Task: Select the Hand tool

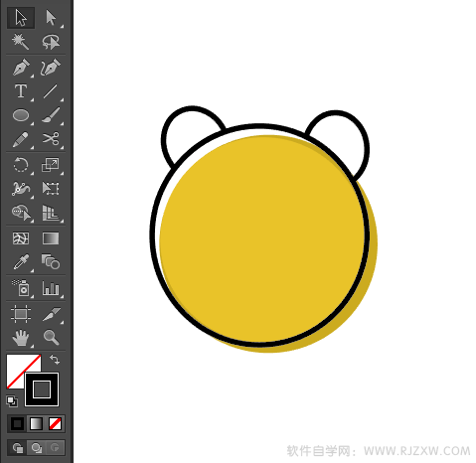Action: [x=21, y=338]
